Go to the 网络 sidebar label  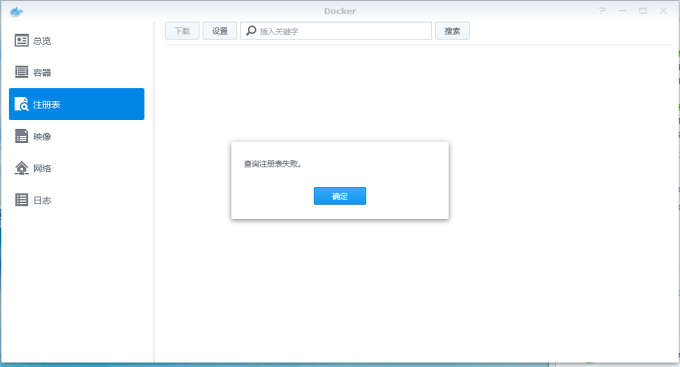pyautogui.click(x=42, y=168)
